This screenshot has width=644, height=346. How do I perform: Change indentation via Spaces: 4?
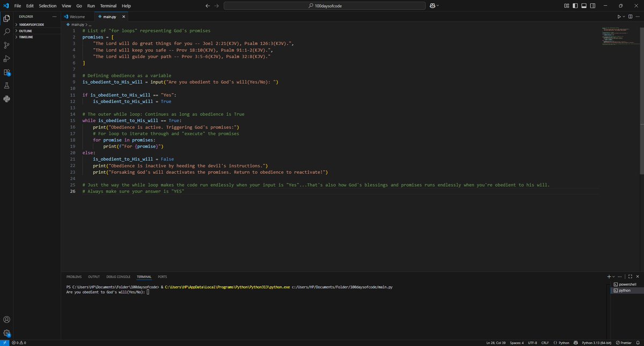click(517, 342)
